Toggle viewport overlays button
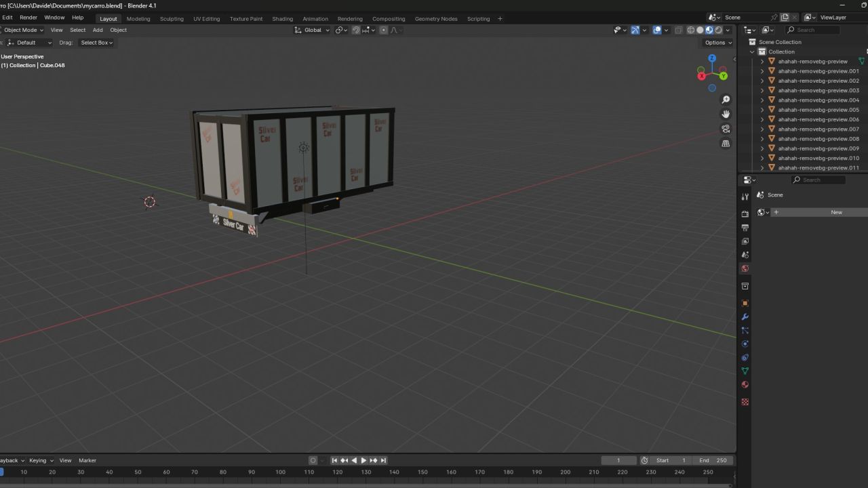Image resolution: width=868 pixels, height=488 pixels. [657, 30]
